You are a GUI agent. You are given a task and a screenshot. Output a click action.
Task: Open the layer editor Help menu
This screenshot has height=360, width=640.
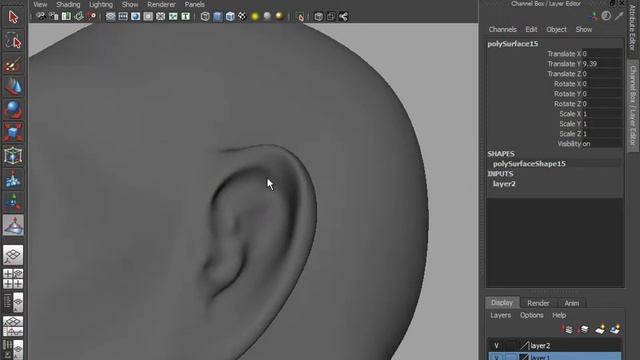559,315
